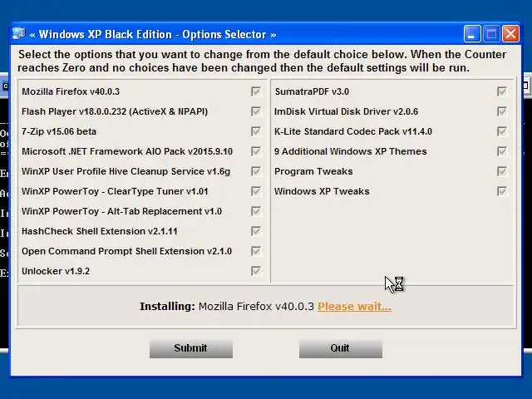The width and height of the screenshot is (532, 399).
Task: Click the Windows XP Tweaks label
Action: (x=322, y=191)
